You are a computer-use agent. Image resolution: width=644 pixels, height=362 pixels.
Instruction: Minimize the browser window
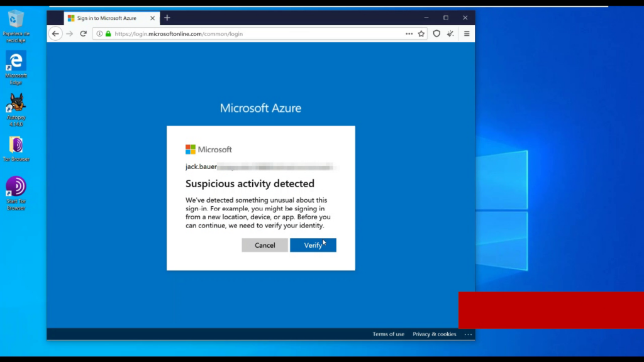pos(426,18)
